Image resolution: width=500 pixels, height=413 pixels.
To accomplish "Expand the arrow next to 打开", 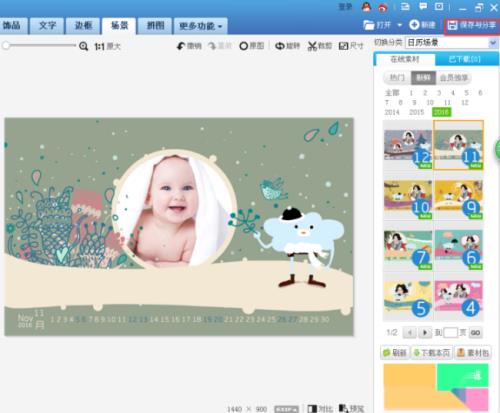I will pos(400,25).
